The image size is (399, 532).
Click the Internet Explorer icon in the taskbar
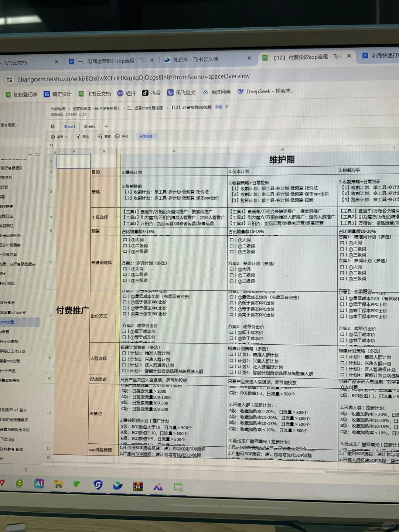[x=20, y=484]
